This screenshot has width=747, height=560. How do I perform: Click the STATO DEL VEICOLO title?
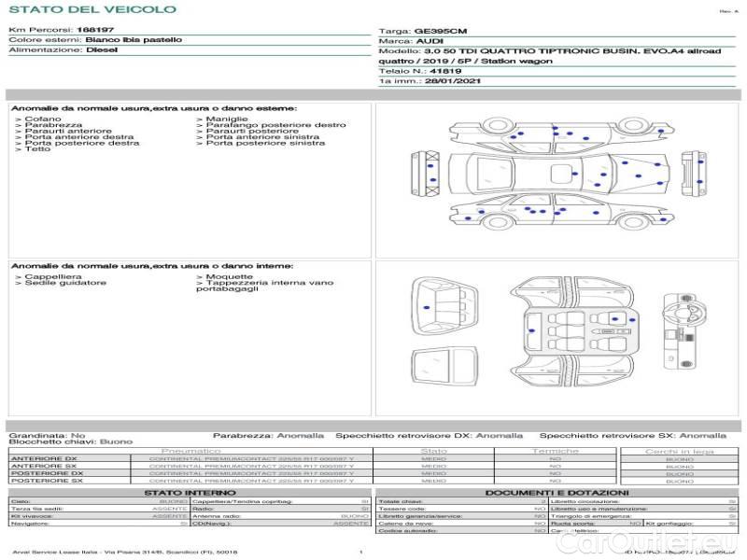(x=92, y=9)
